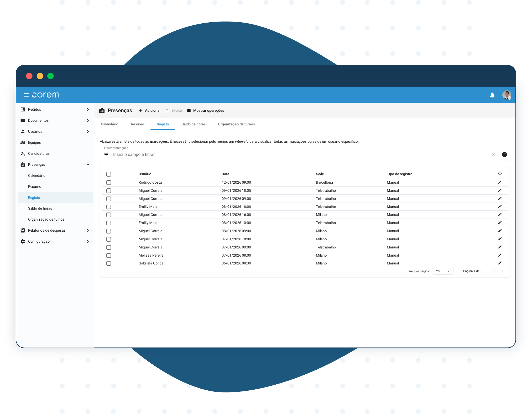Clear the filter field with X icon
The image size is (532, 414).
pos(493,155)
